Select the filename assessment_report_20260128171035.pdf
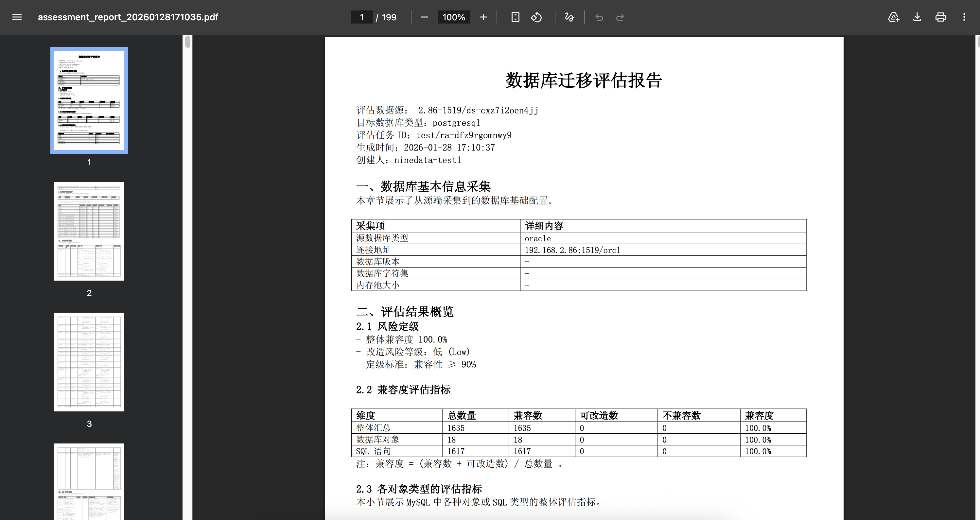The width and height of the screenshot is (980, 520). [128, 17]
